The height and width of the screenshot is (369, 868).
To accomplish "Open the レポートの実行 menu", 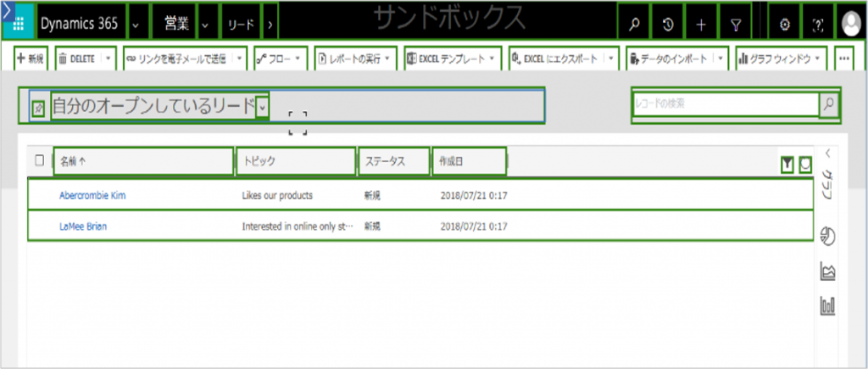I will [x=356, y=59].
